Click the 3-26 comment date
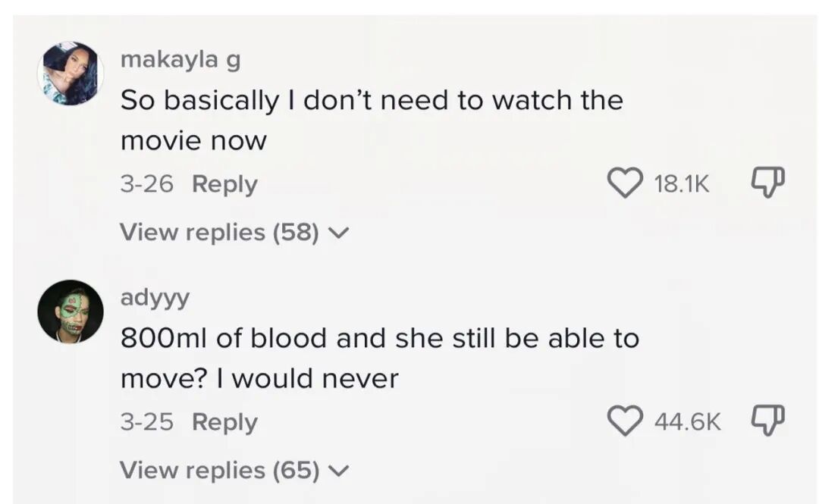 pos(146,184)
